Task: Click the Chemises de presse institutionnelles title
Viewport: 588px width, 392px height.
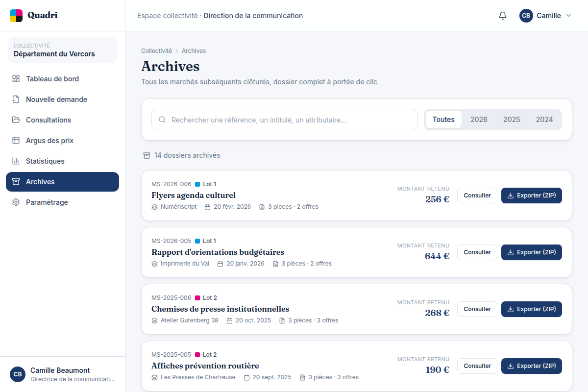Action: coord(220,309)
